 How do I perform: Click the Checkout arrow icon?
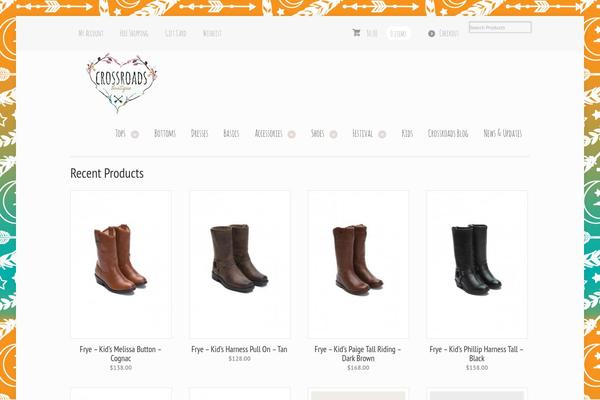431,34
